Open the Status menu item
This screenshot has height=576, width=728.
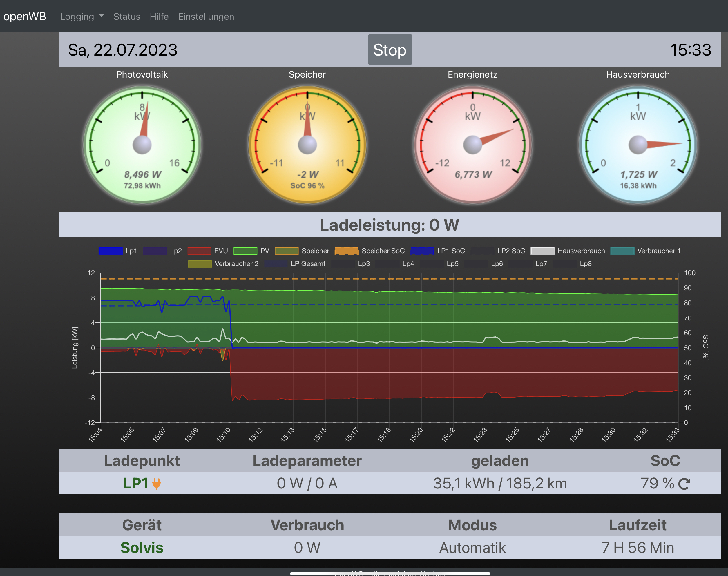(126, 17)
